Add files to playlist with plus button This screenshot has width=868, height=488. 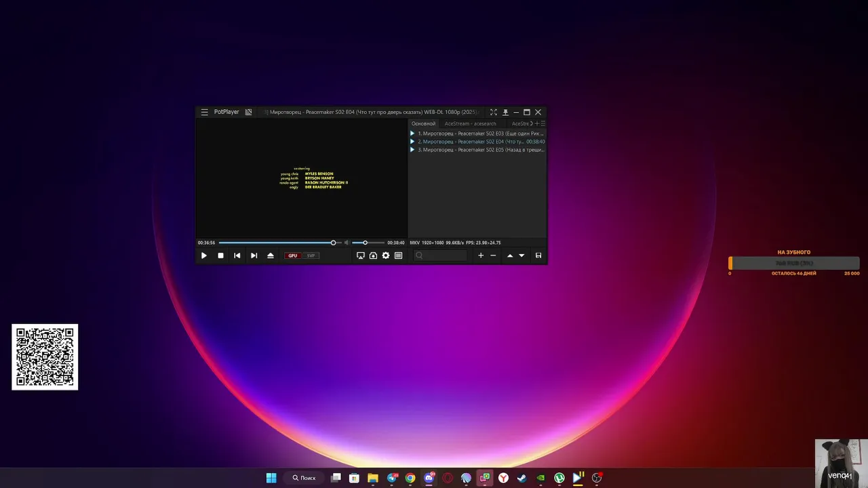point(481,256)
